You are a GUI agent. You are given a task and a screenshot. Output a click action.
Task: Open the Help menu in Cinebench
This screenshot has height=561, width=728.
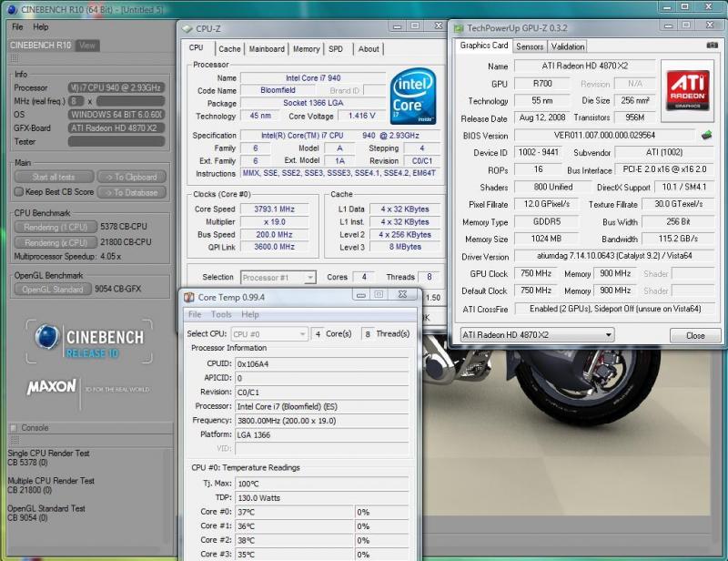40,27
